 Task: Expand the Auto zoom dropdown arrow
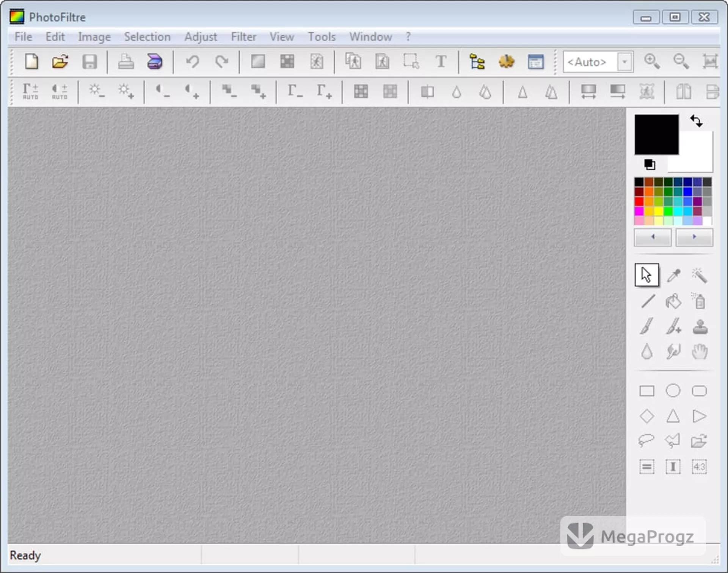pos(624,61)
